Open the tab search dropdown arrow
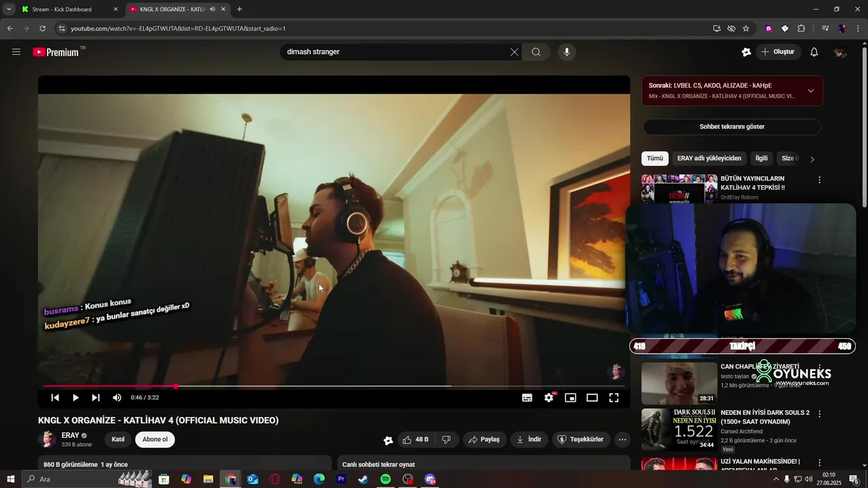868x488 pixels. point(9,9)
